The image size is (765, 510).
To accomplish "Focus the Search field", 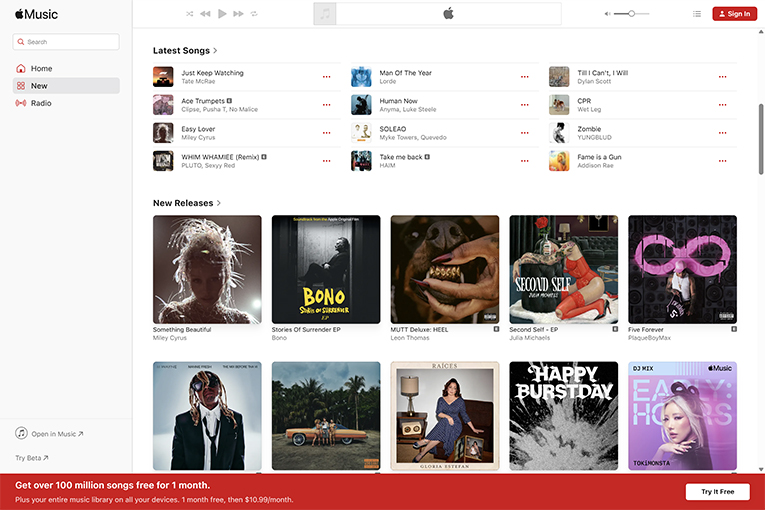I will (x=66, y=42).
